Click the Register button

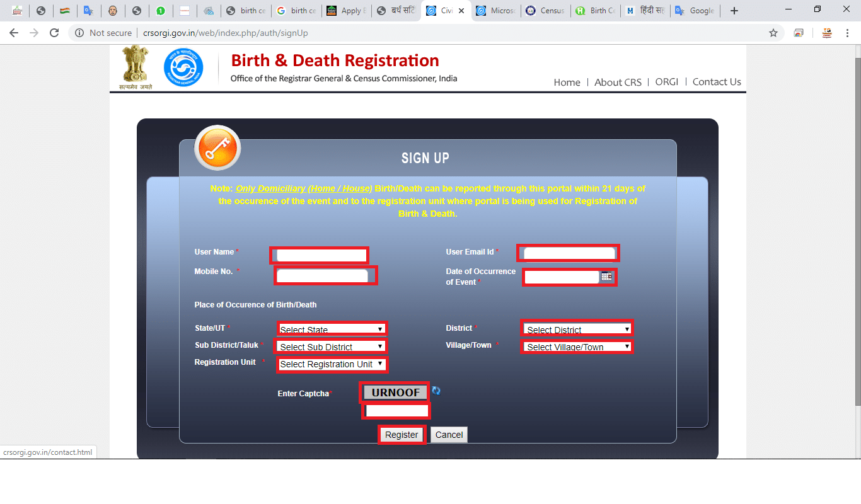click(402, 435)
